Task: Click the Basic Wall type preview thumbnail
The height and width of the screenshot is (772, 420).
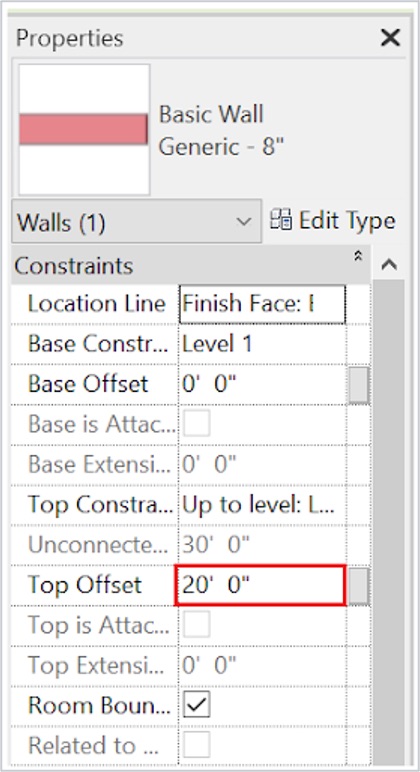Action: 84,129
